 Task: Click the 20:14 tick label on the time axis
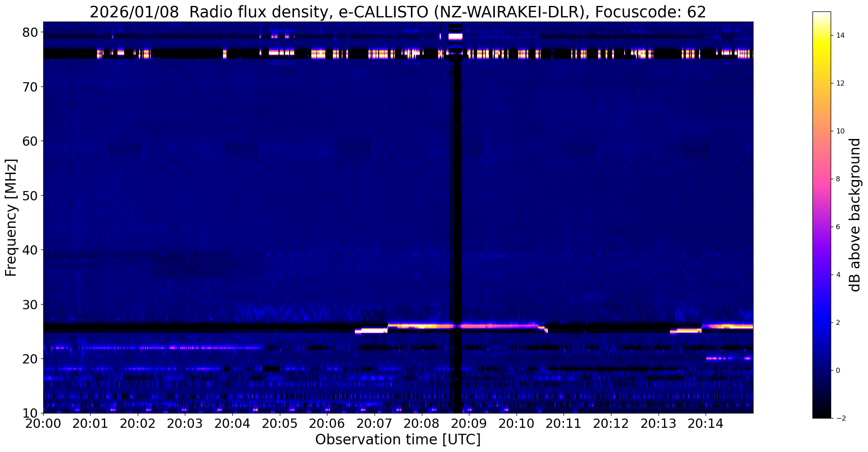tap(706, 424)
